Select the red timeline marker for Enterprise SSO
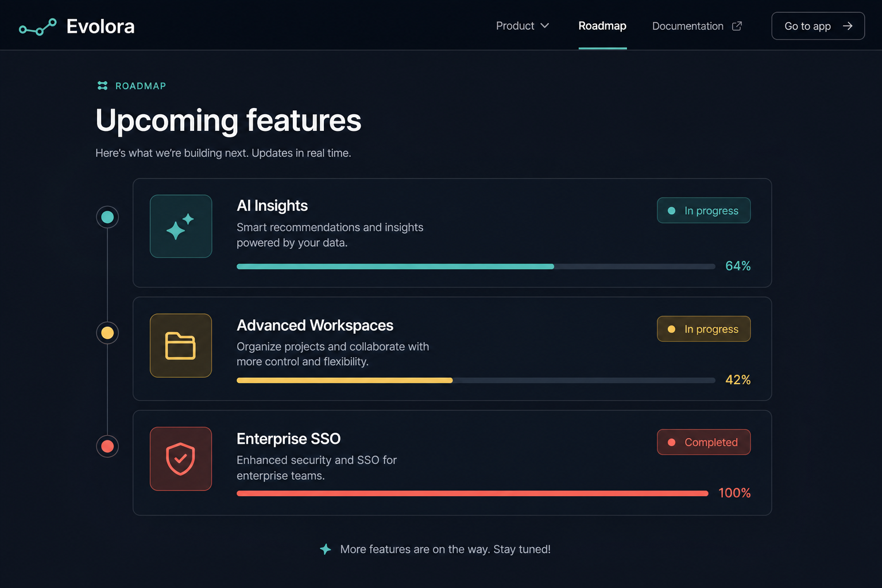The width and height of the screenshot is (882, 588). [x=107, y=446]
